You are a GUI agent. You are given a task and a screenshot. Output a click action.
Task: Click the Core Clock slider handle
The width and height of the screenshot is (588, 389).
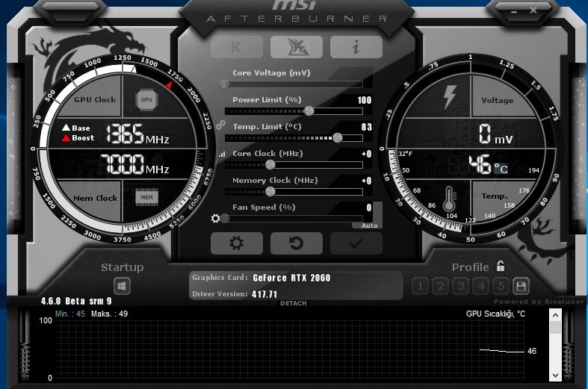pyautogui.click(x=270, y=164)
